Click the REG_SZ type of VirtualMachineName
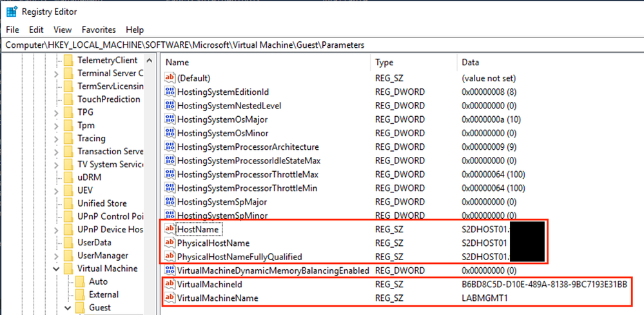Image resolution: width=644 pixels, height=315 pixels. [x=389, y=298]
